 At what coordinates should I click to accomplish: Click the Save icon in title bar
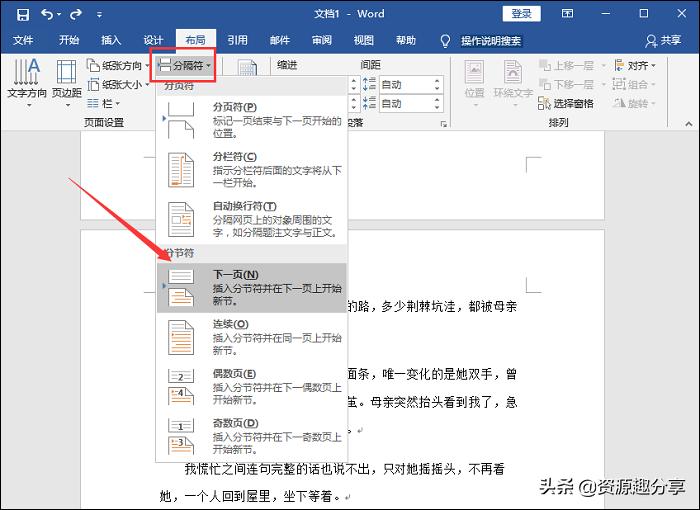point(23,14)
